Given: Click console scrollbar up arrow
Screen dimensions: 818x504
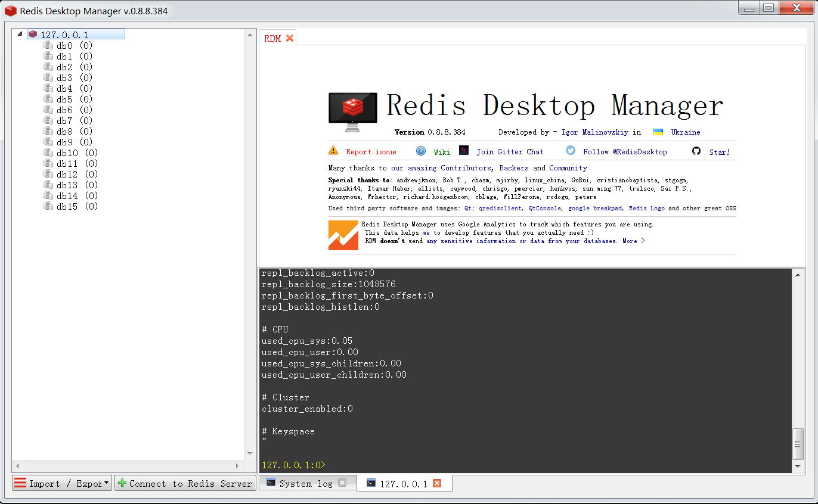Looking at the screenshot, I should [798, 275].
